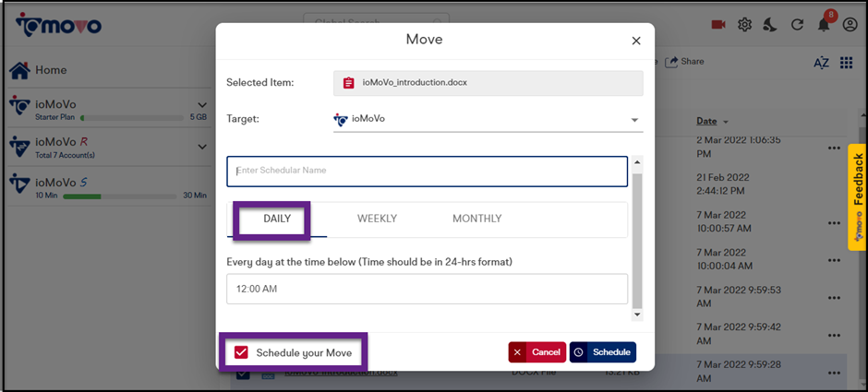Click the A-Z sort icon

pyautogui.click(x=821, y=63)
